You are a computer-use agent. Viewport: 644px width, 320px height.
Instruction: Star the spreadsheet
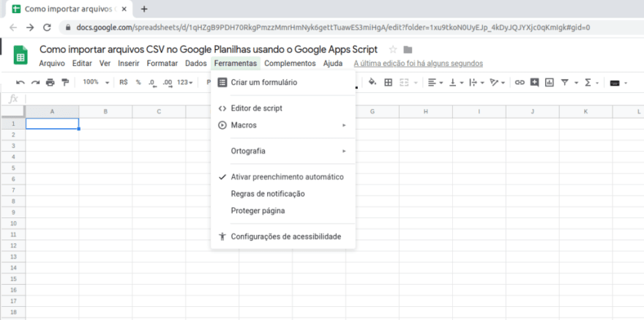(393, 50)
